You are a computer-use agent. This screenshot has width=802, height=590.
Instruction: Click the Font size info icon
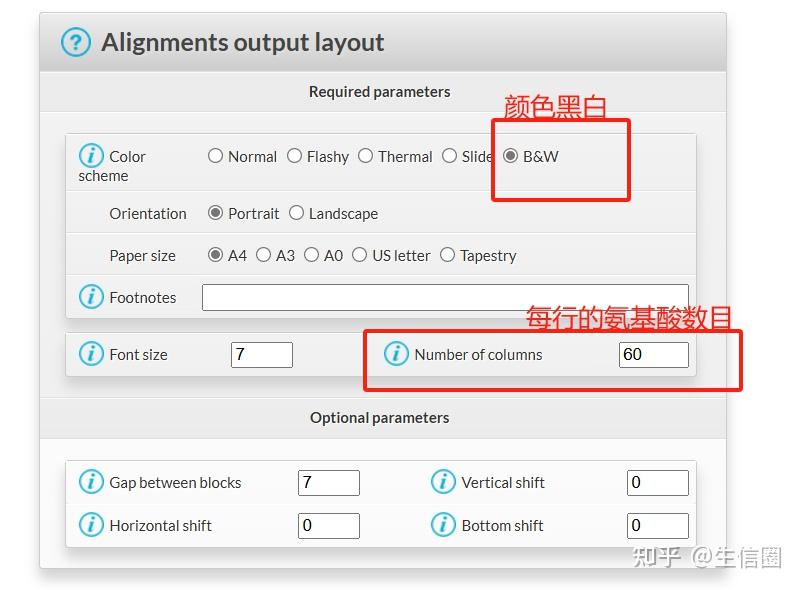pyautogui.click(x=91, y=354)
